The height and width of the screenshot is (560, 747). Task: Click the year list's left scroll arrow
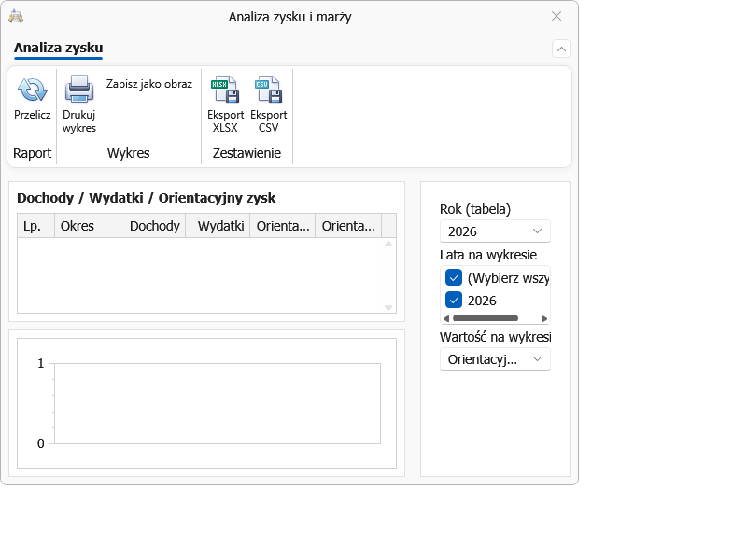(x=446, y=318)
